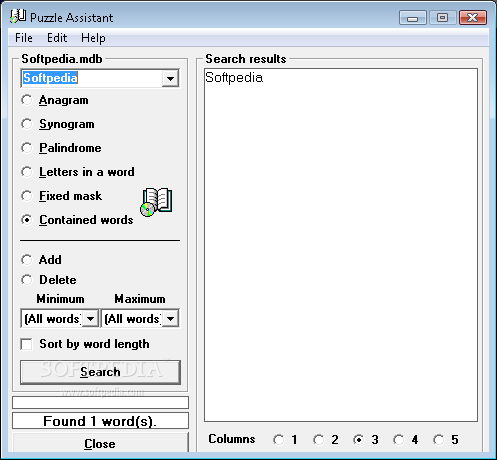Expand the search word combo box arrow
The height and width of the screenshot is (460, 497).
(x=170, y=79)
